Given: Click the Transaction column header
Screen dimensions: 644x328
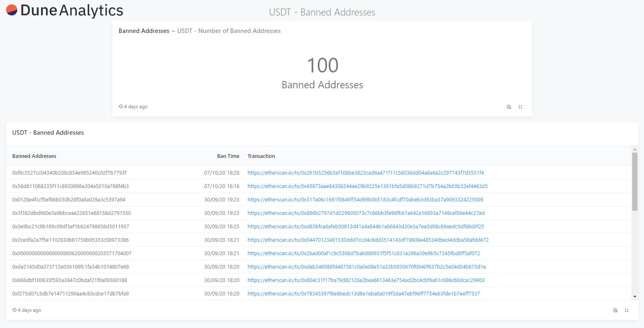Looking at the screenshot, I should (x=261, y=156).
